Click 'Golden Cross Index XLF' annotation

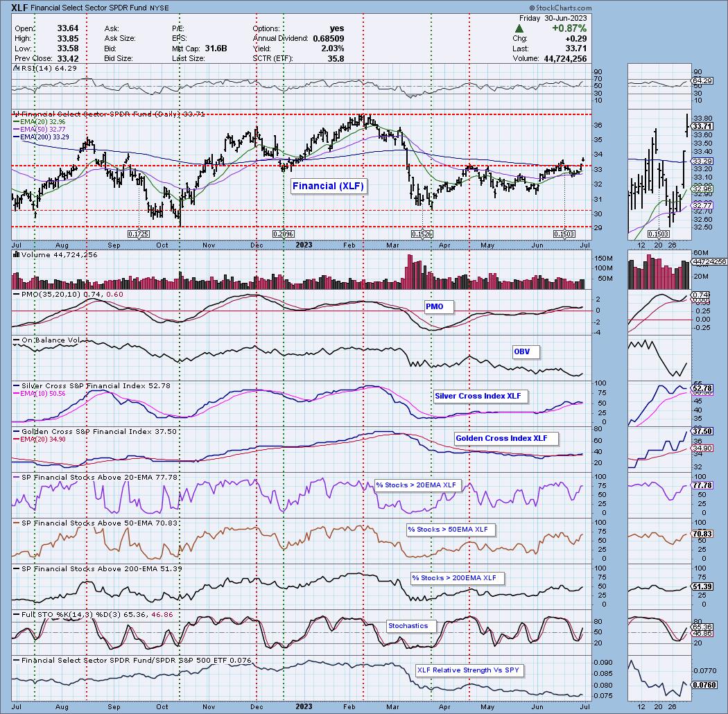[506, 438]
